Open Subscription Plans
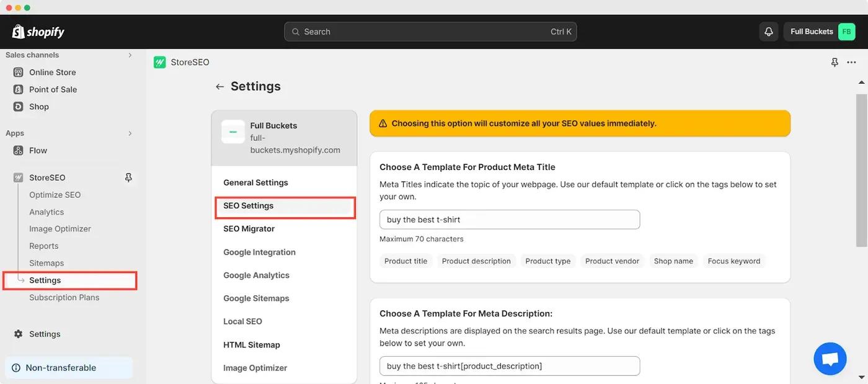 (64, 298)
